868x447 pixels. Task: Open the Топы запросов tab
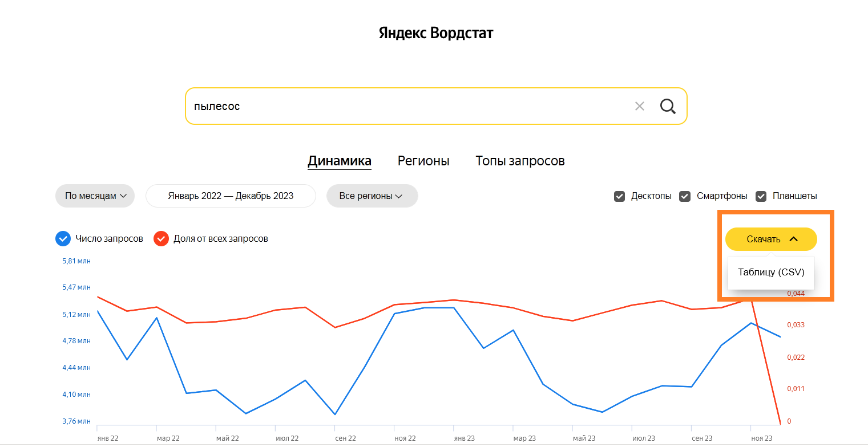[520, 161]
